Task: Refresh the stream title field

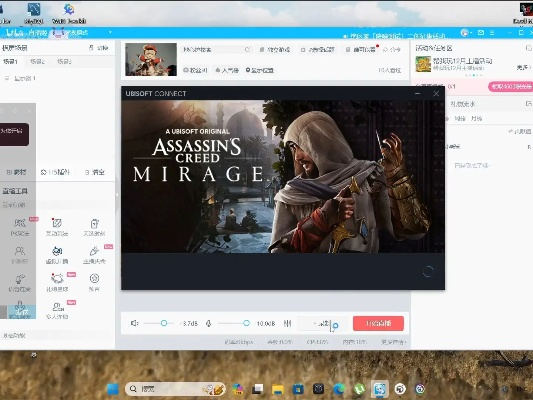Action: [x=247, y=50]
